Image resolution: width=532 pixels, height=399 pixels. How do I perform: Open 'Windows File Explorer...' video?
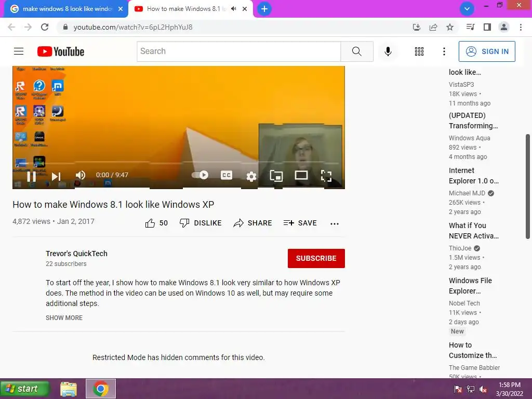pos(470,286)
